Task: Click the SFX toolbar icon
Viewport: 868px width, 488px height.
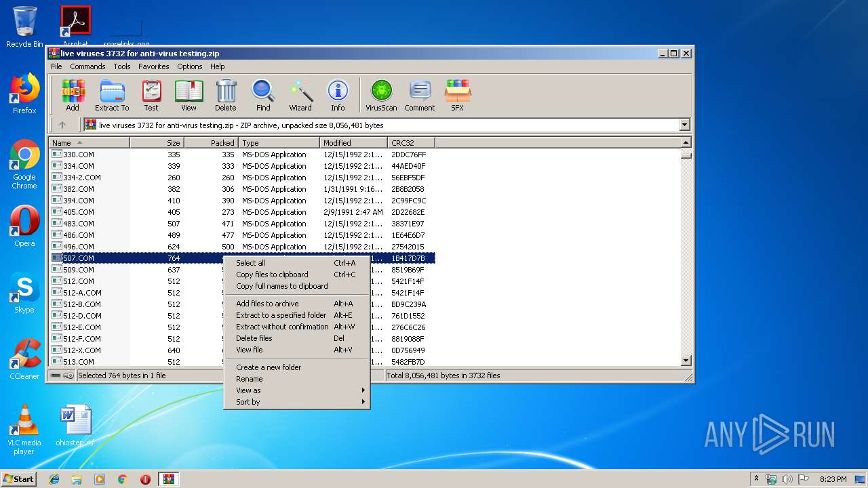Action: (x=458, y=95)
